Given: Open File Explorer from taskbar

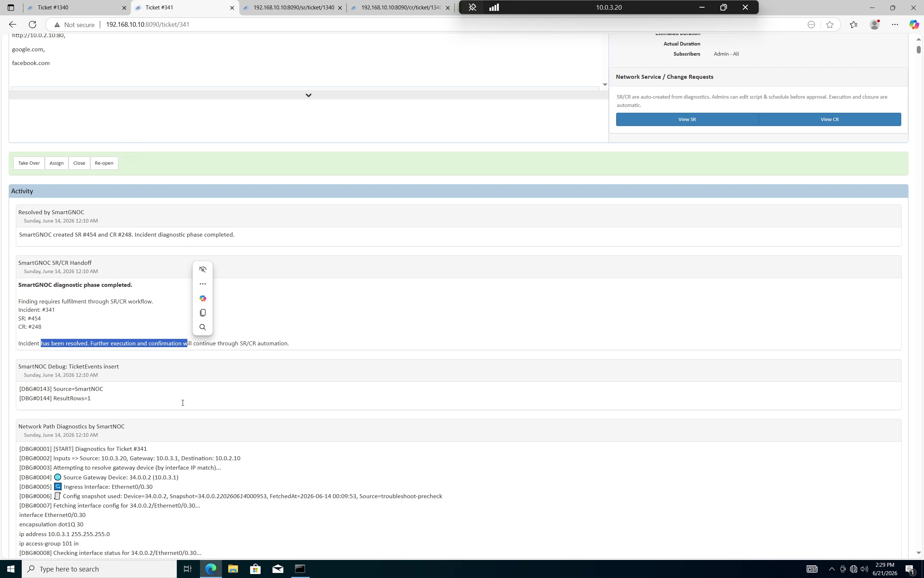Looking at the screenshot, I should pyautogui.click(x=233, y=569).
